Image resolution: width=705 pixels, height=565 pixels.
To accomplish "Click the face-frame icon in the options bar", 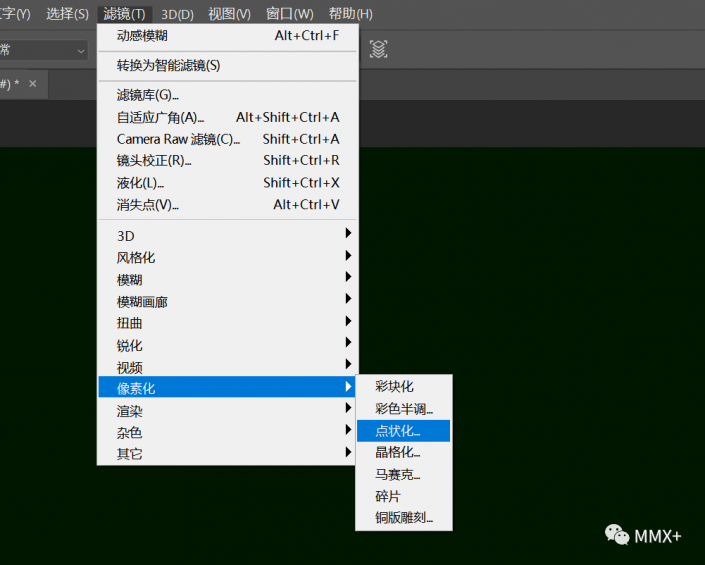I will point(378,49).
